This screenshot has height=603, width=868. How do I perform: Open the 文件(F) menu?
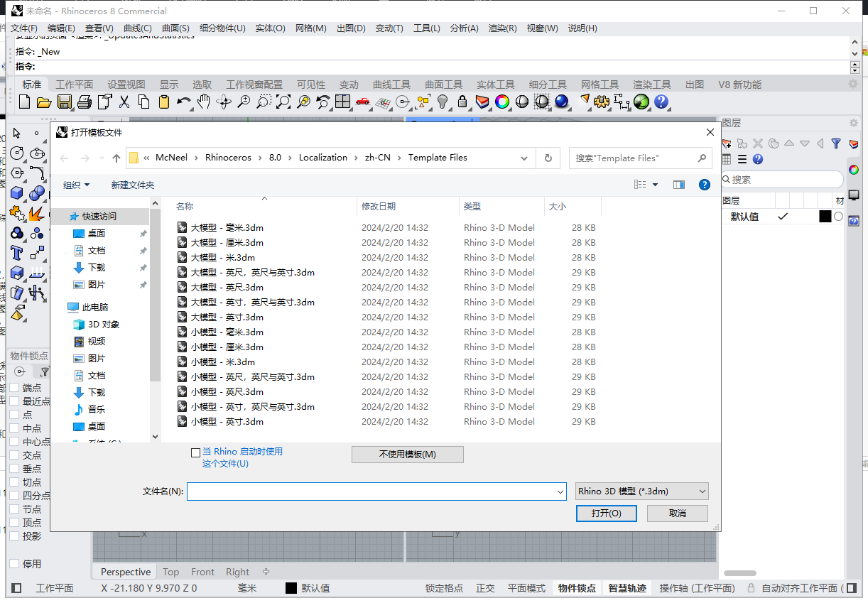click(x=24, y=28)
